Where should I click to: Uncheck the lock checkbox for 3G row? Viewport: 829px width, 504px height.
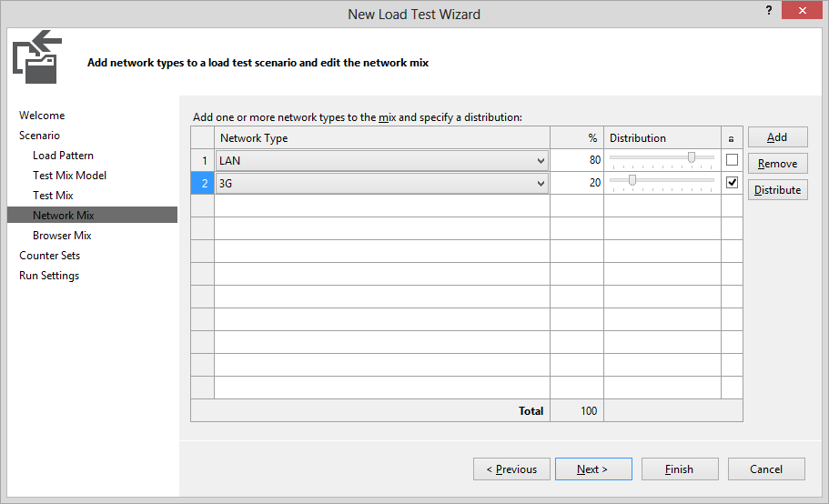(732, 183)
